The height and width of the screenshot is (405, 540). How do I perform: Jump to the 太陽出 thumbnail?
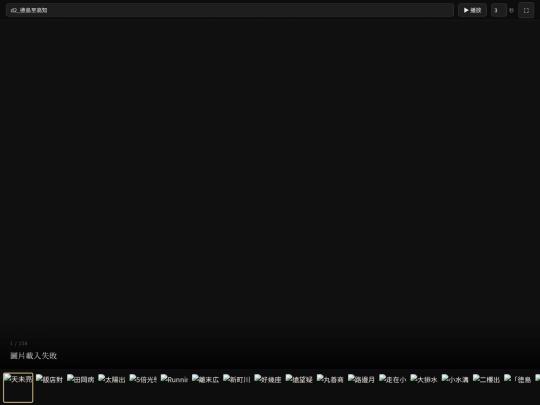(x=112, y=387)
